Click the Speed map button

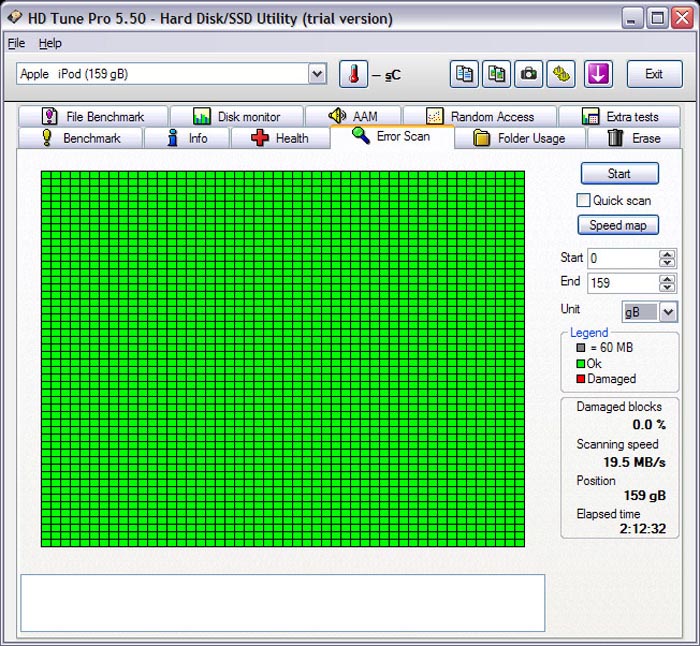coord(618,225)
